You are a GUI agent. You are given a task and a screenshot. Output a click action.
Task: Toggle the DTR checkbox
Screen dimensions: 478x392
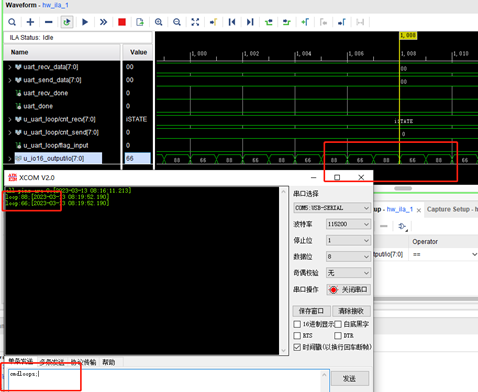point(338,335)
